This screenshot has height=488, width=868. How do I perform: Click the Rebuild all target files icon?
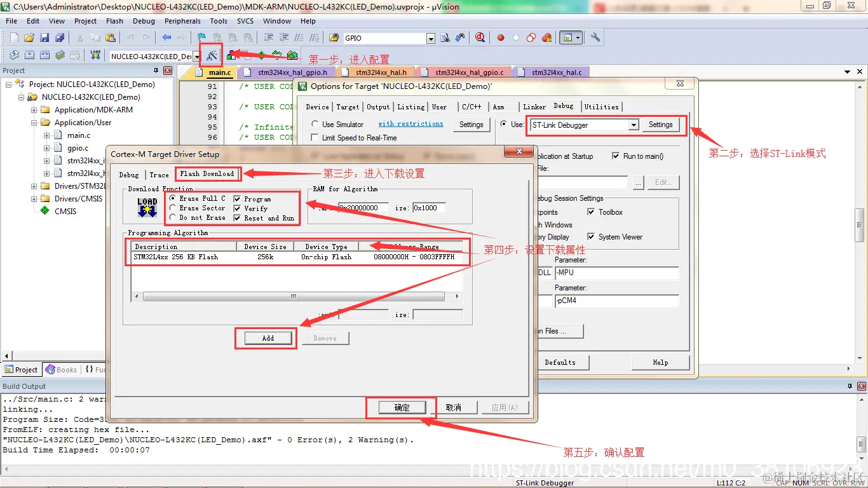(x=44, y=55)
